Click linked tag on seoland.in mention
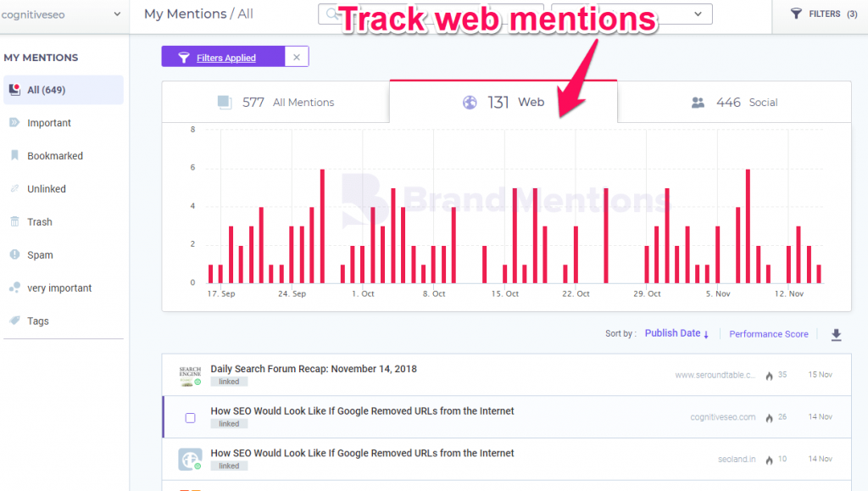Viewport: 868px width, 491px height. click(x=229, y=466)
